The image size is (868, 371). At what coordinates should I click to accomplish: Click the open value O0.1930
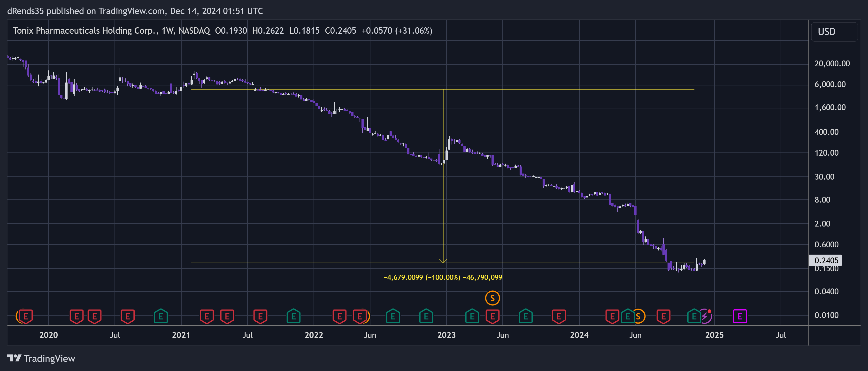pos(231,31)
